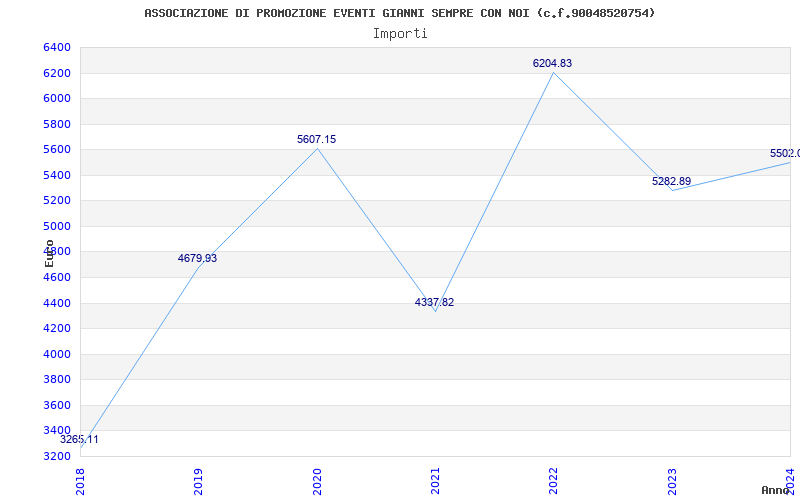Select the cut-off 5502 data label for 2024

(x=785, y=154)
